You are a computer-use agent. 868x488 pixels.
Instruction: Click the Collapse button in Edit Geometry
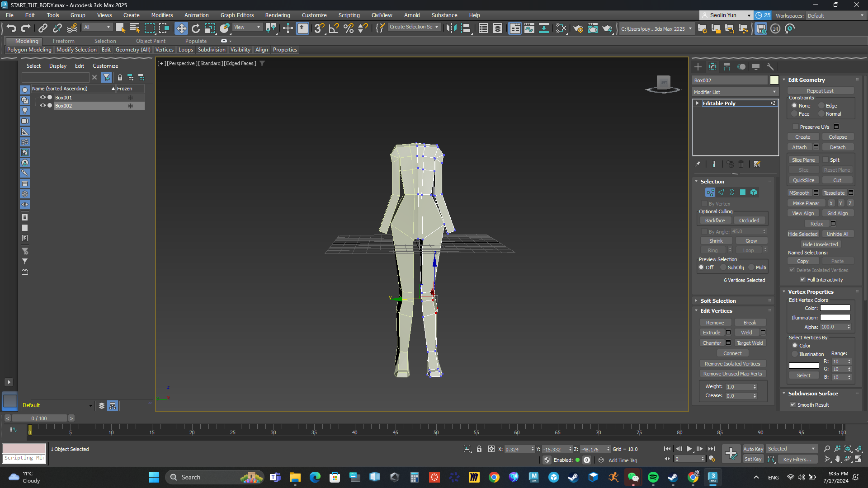click(837, 137)
